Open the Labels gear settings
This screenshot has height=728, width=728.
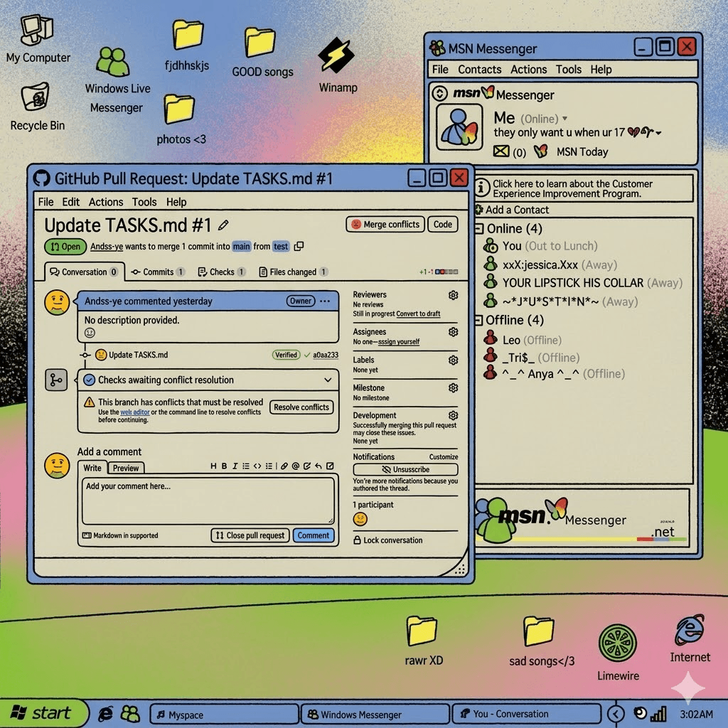pos(453,360)
